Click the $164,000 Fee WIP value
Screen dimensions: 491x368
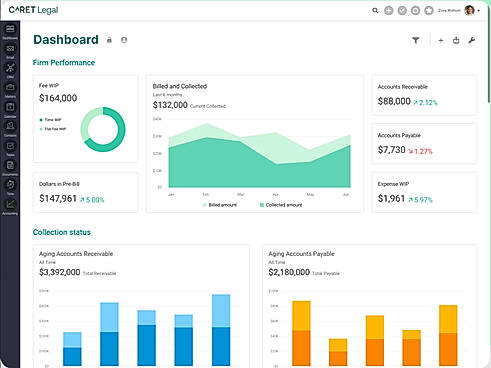pyautogui.click(x=58, y=98)
